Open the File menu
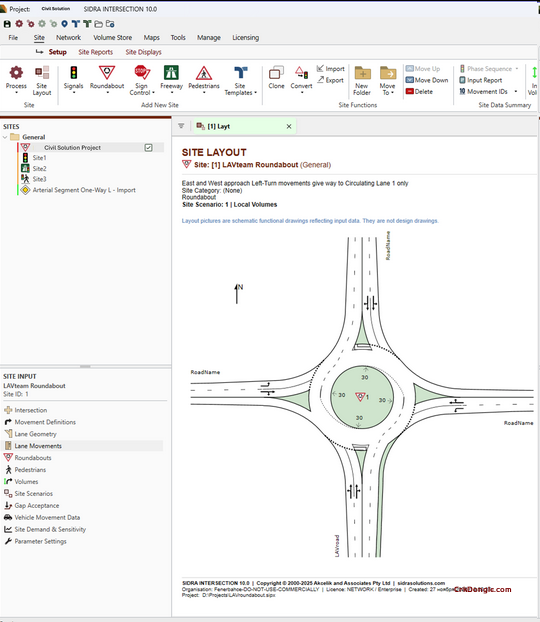Image resolution: width=540 pixels, height=622 pixels. click(x=13, y=38)
